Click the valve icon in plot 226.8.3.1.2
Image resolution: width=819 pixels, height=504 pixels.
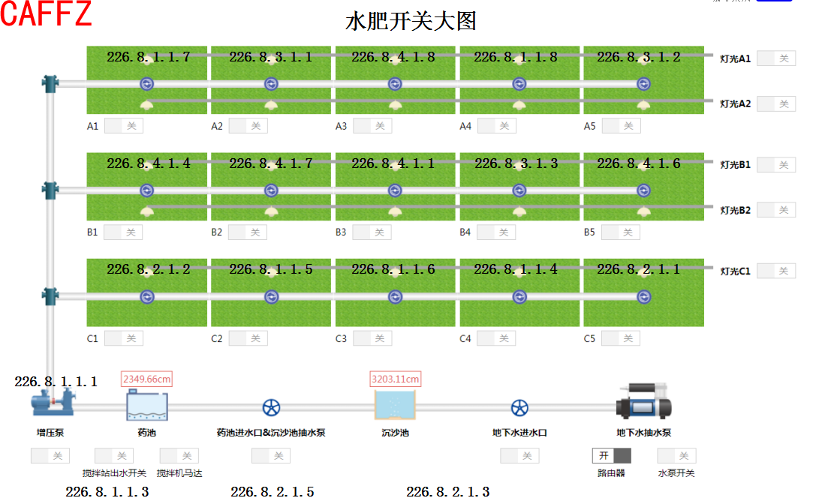point(643,84)
